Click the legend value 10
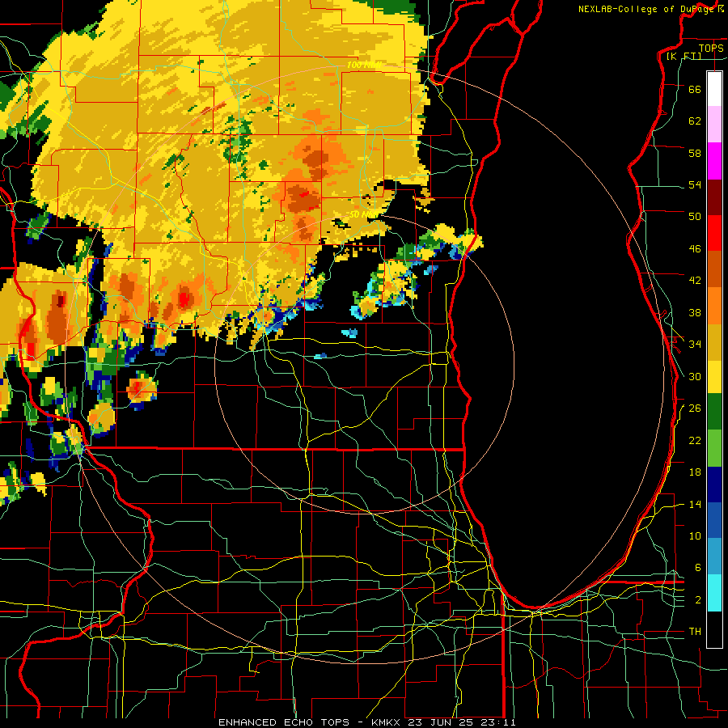The width and height of the screenshot is (728, 728). coord(695,536)
